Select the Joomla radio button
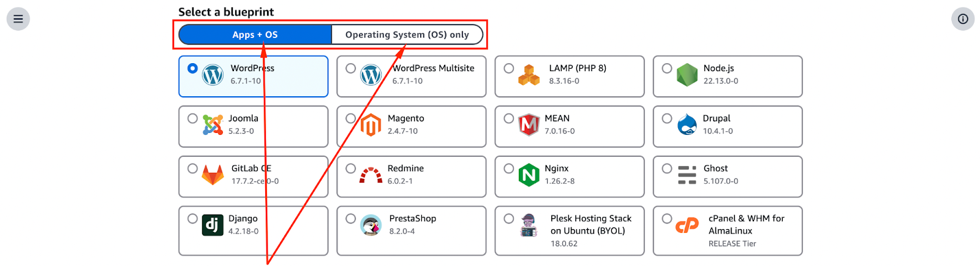980x266 pixels. [x=192, y=118]
